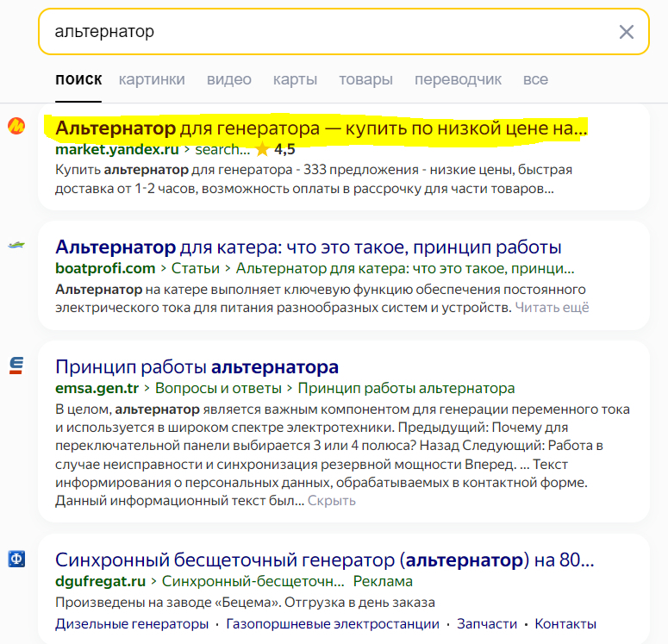Open the переводчик tab
668x644 pixels.
[x=458, y=79]
